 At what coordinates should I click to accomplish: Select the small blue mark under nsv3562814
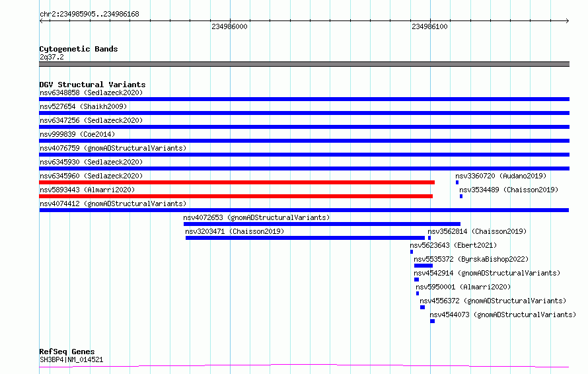pyautogui.click(x=429, y=238)
